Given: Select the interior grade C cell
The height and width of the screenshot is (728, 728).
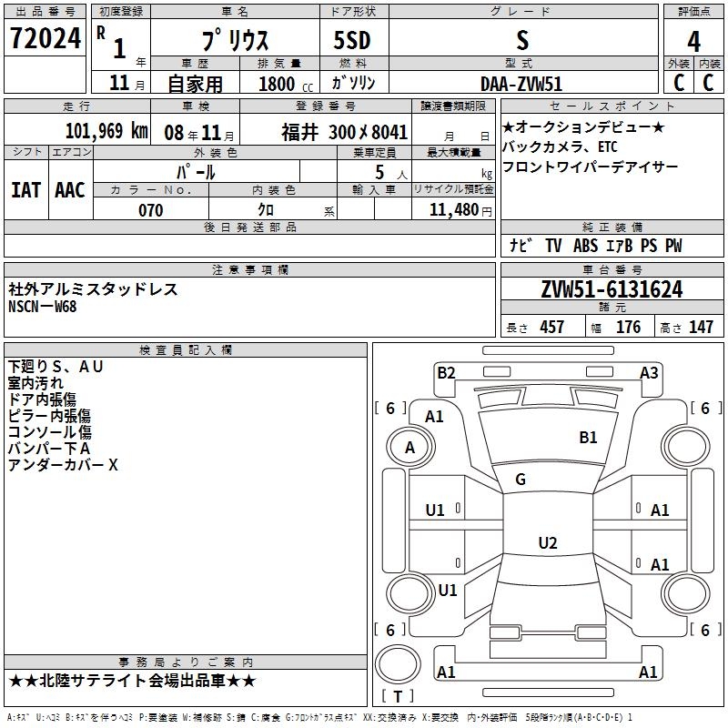Looking at the screenshot, I should tap(709, 83).
